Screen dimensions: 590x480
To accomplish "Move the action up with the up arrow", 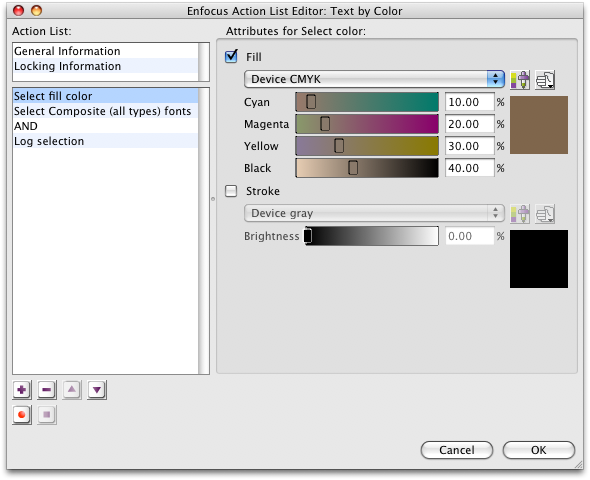I will (x=72, y=390).
